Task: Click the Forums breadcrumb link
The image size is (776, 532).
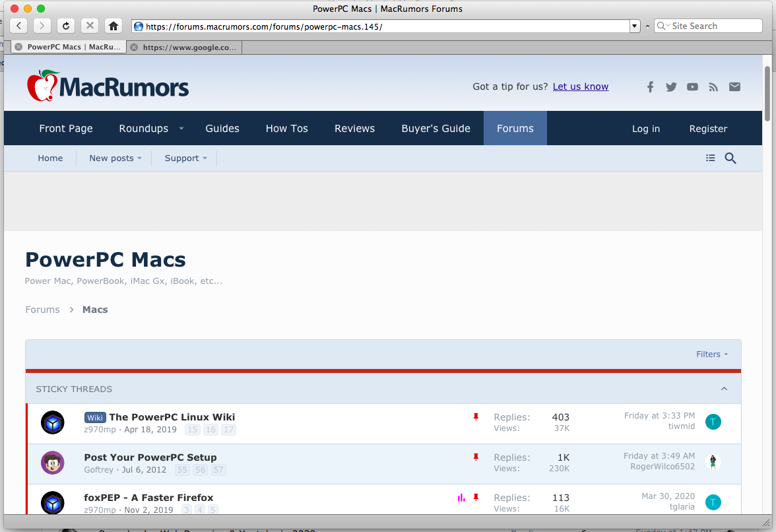Action: (42, 310)
